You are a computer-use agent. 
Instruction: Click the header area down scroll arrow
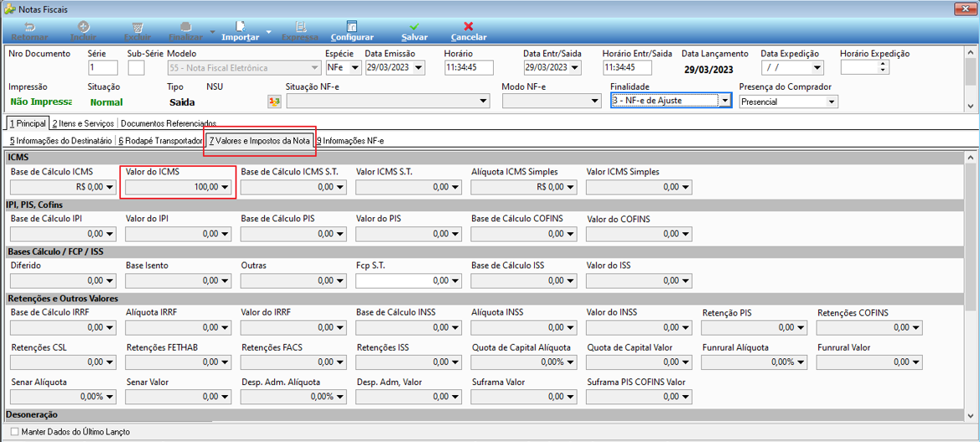[x=969, y=107]
